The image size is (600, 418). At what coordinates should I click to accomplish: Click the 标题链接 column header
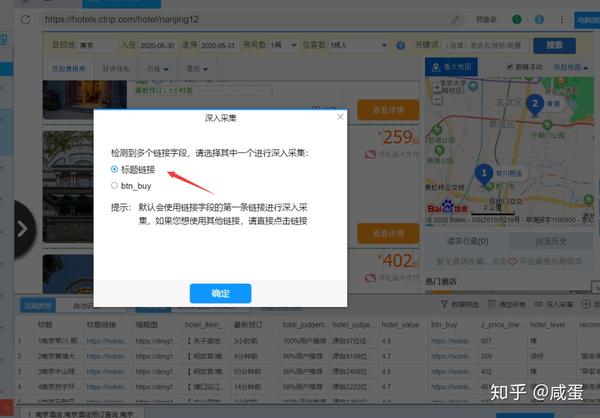101,325
